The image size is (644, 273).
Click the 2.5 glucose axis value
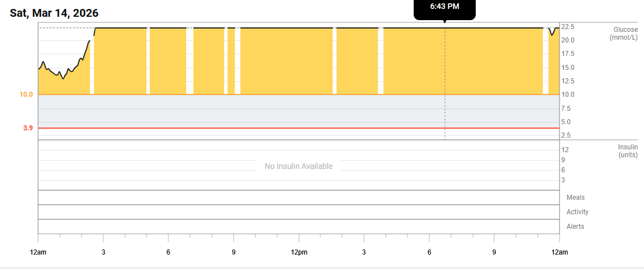tap(566, 135)
